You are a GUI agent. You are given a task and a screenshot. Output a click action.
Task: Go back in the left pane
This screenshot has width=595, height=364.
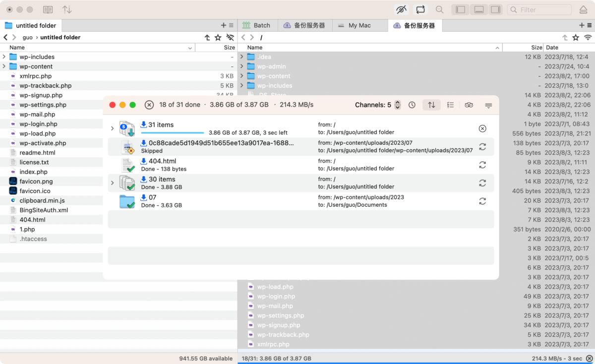[5, 37]
